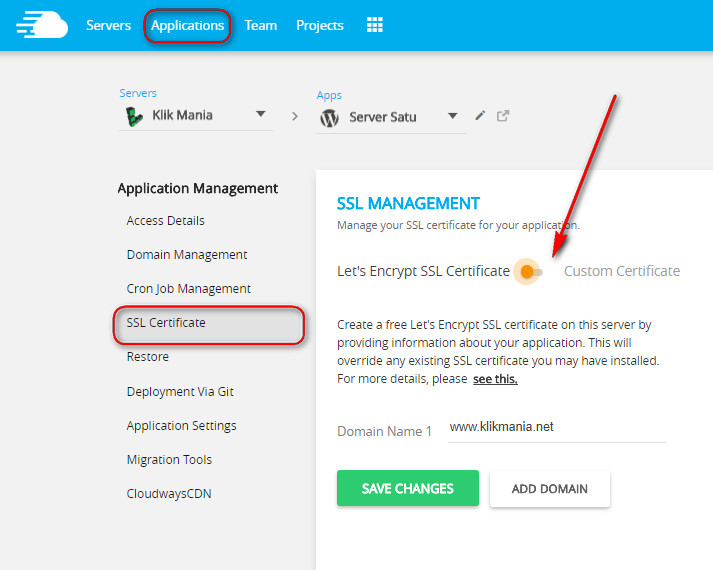Expand the Server Satu apps dropdown

tap(452, 116)
